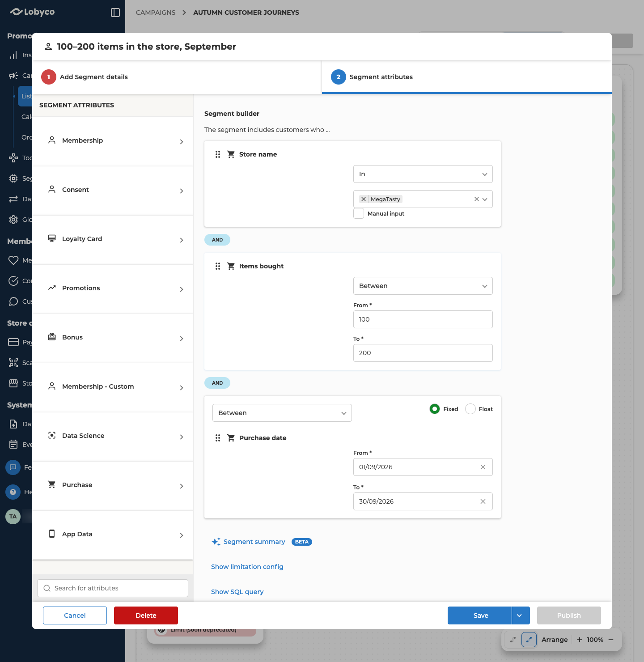Viewport: 644px width, 662px height.
Task: Click the zoom out minus icon
Action: coord(611,640)
